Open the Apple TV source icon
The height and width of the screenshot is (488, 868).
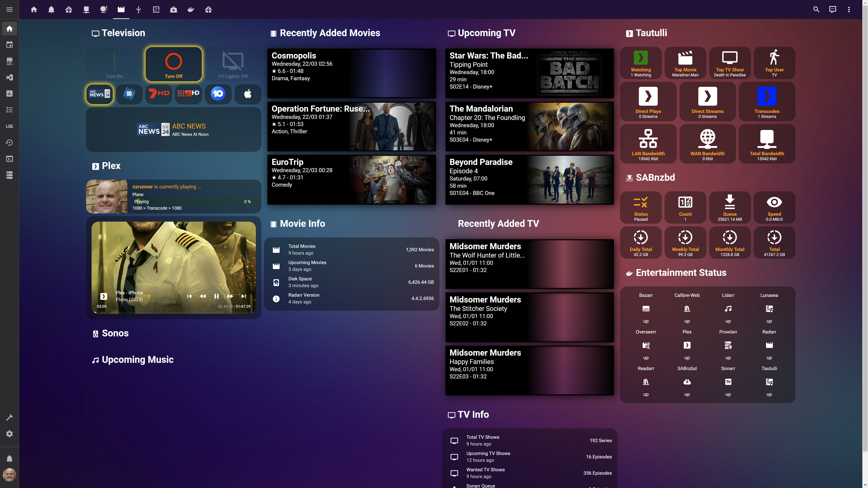[x=248, y=94]
